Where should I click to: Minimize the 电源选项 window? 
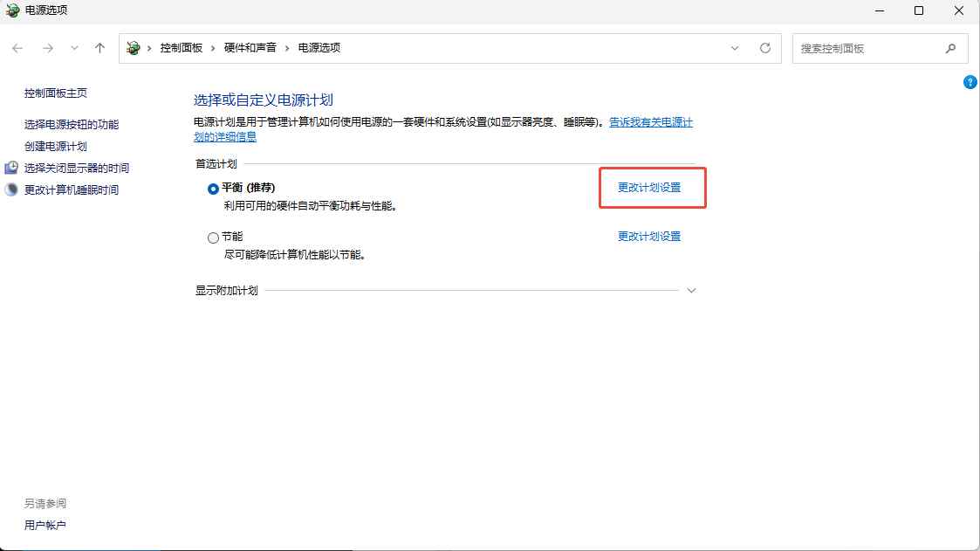(x=880, y=10)
